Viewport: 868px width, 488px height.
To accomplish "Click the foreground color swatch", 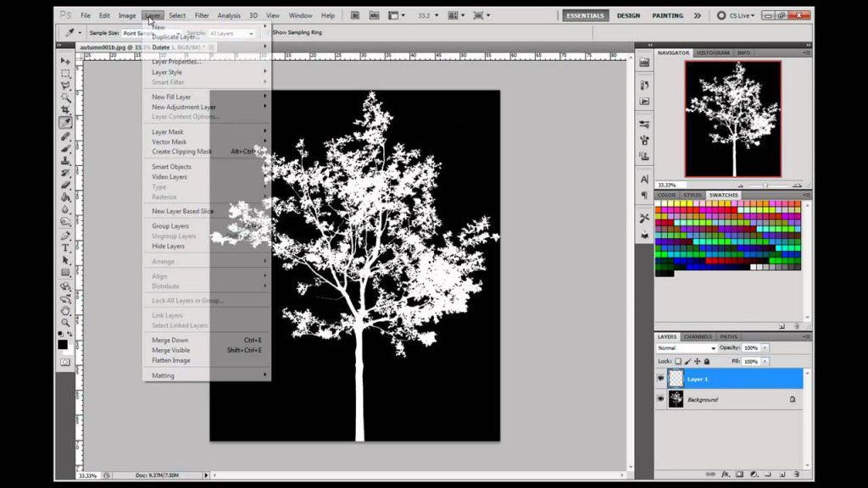I will (x=63, y=345).
